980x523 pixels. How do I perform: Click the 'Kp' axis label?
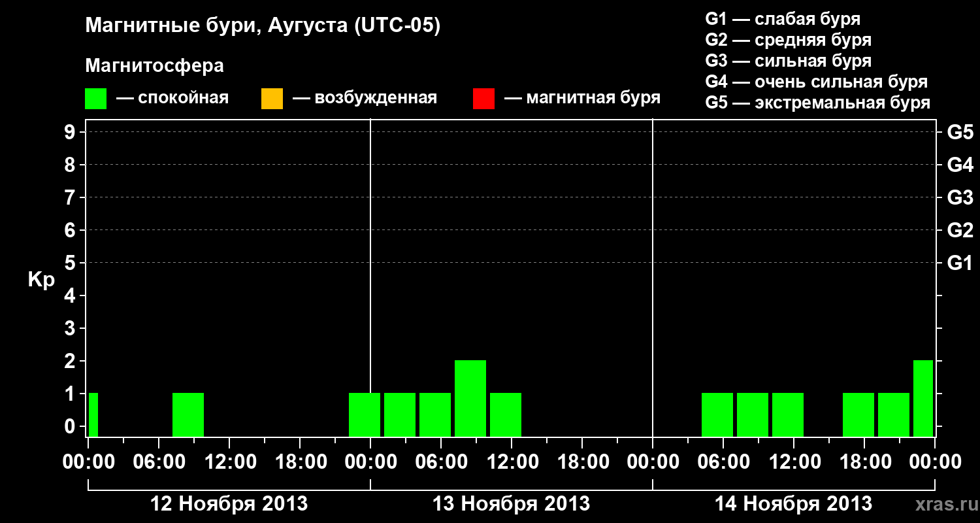click(x=41, y=280)
